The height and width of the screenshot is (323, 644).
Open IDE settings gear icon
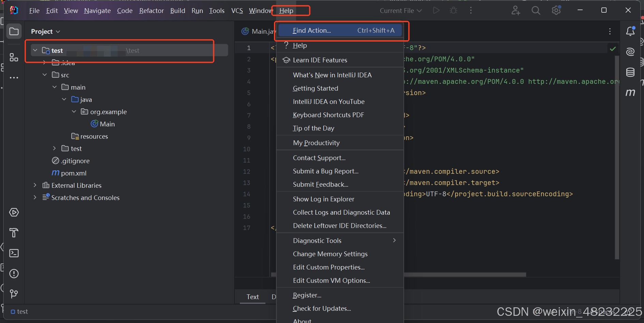556,11
